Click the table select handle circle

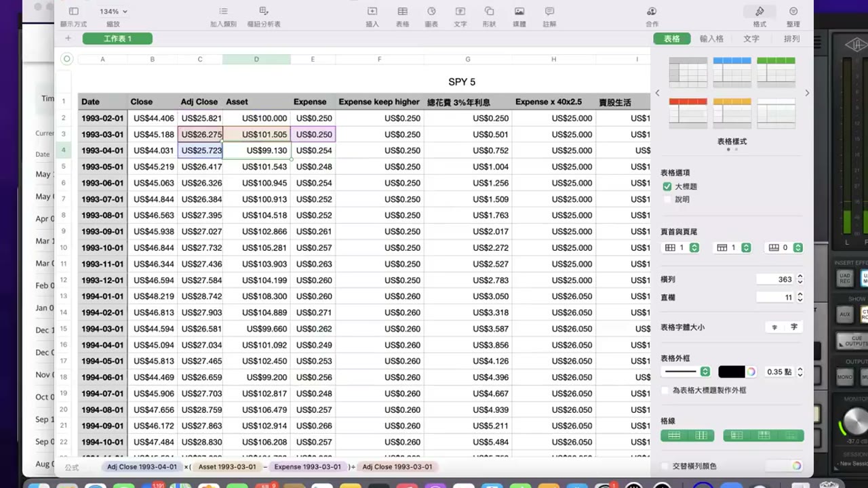click(x=66, y=59)
